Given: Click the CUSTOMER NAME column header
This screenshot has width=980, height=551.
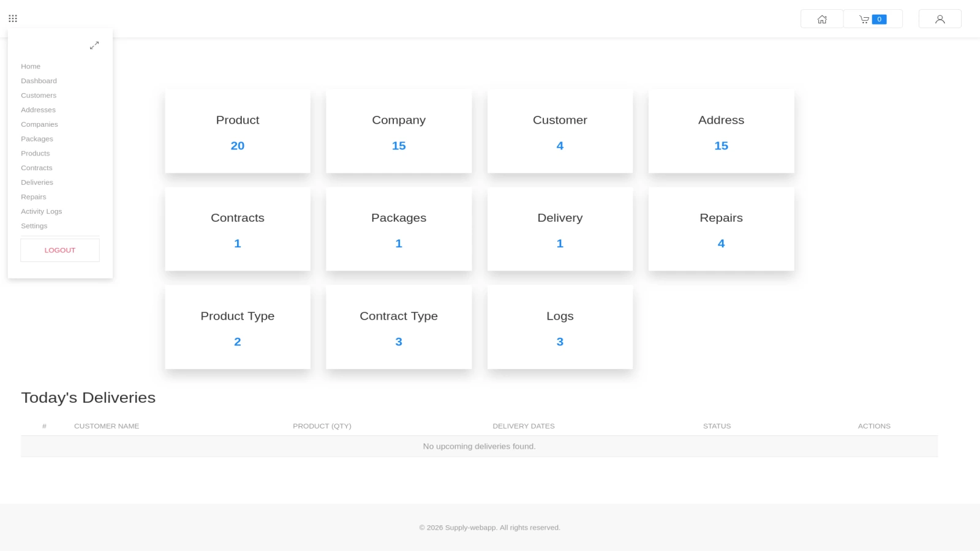Looking at the screenshot, I should 107,426.
